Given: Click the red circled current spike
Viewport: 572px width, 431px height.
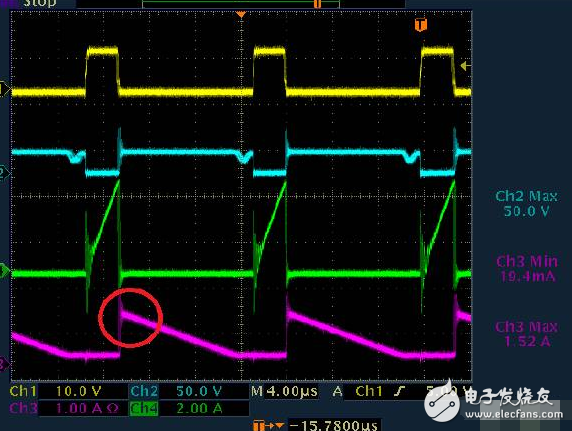Looking at the screenshot, I should pos(131,318).
